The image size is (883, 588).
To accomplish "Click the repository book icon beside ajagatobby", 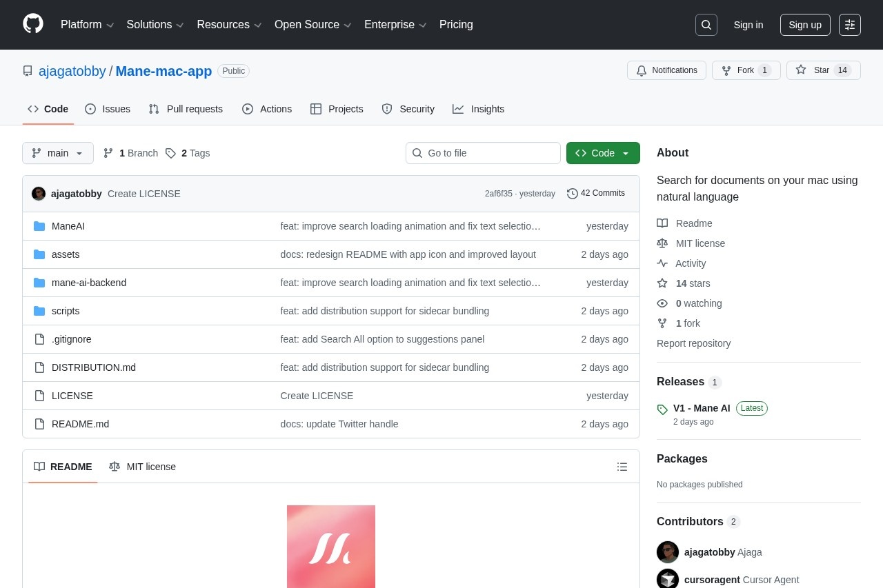I will pyautogui.click(x=28, y=71).
